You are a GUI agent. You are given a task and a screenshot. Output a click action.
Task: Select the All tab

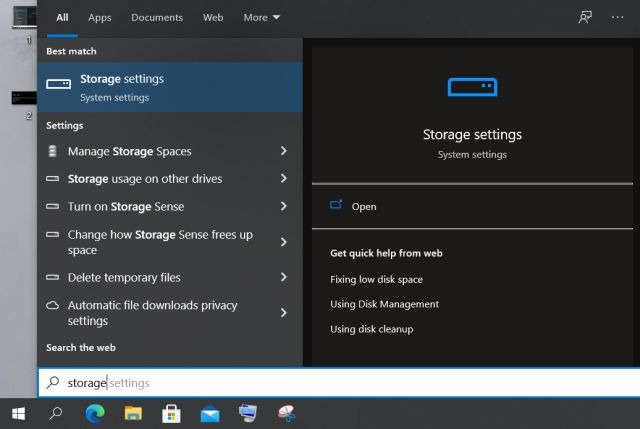tap(62, 18)
